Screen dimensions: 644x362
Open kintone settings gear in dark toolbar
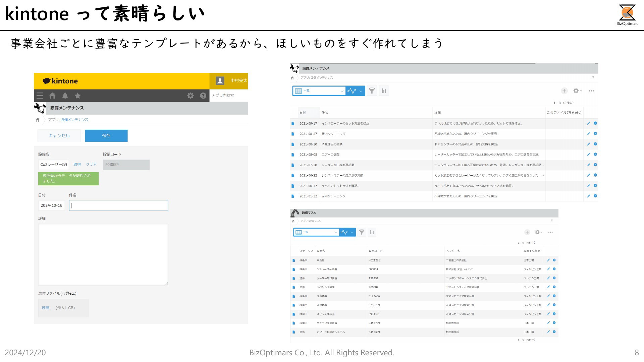(191, 96)
